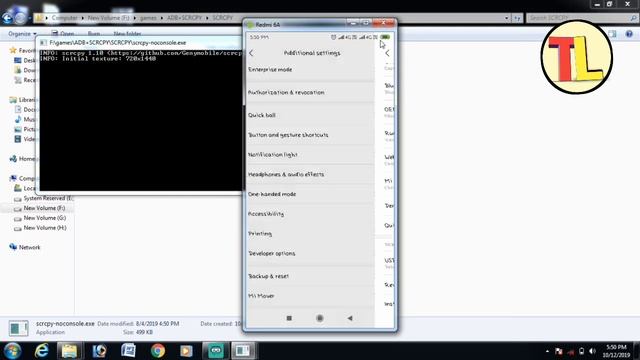
Task: Click the Explorer help question mark icon
Action: pyautogui.click(x=629, y=34)
